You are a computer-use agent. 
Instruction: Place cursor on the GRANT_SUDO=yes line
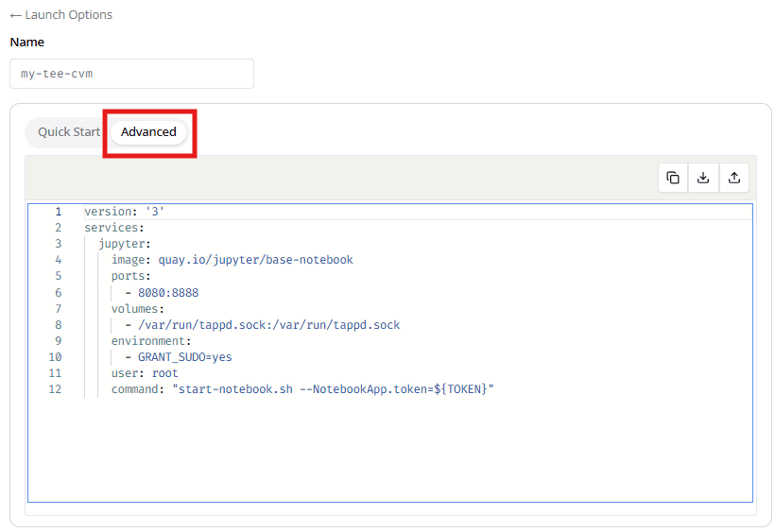[x=184, y=357]
